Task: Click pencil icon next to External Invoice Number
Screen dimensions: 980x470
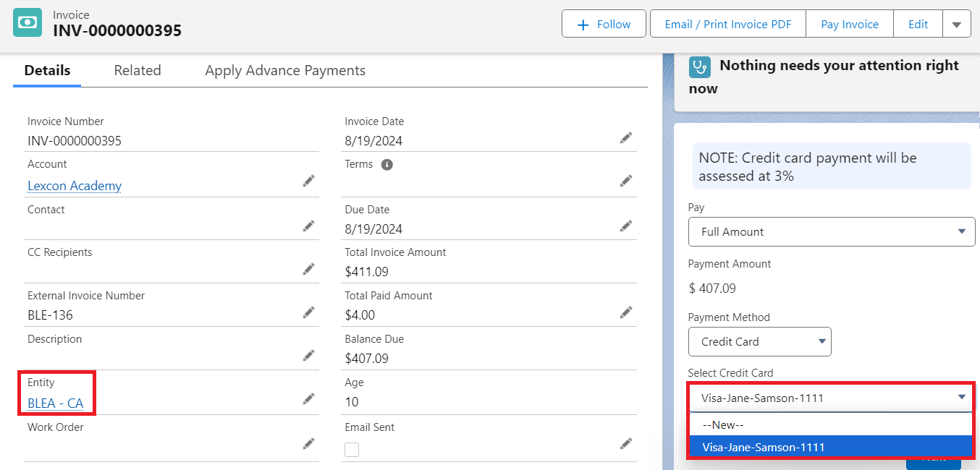Action: click(x=309, y=312)
